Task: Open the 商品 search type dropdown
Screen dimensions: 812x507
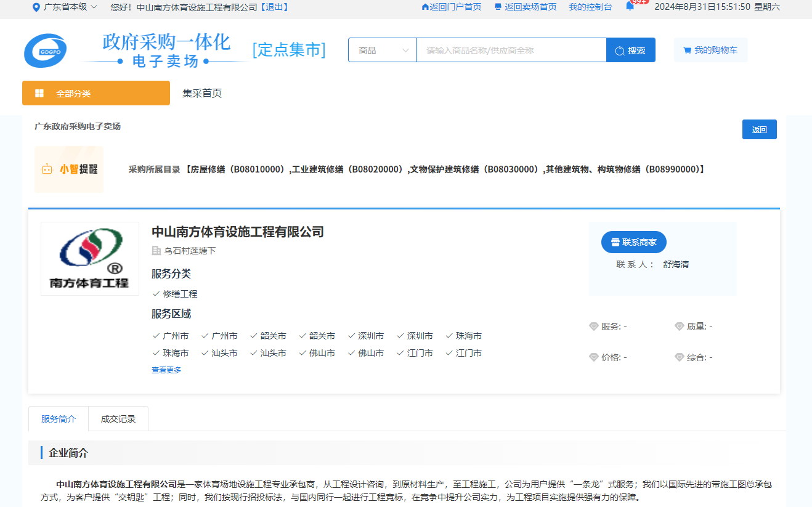Action: click(x=383, y=51)
